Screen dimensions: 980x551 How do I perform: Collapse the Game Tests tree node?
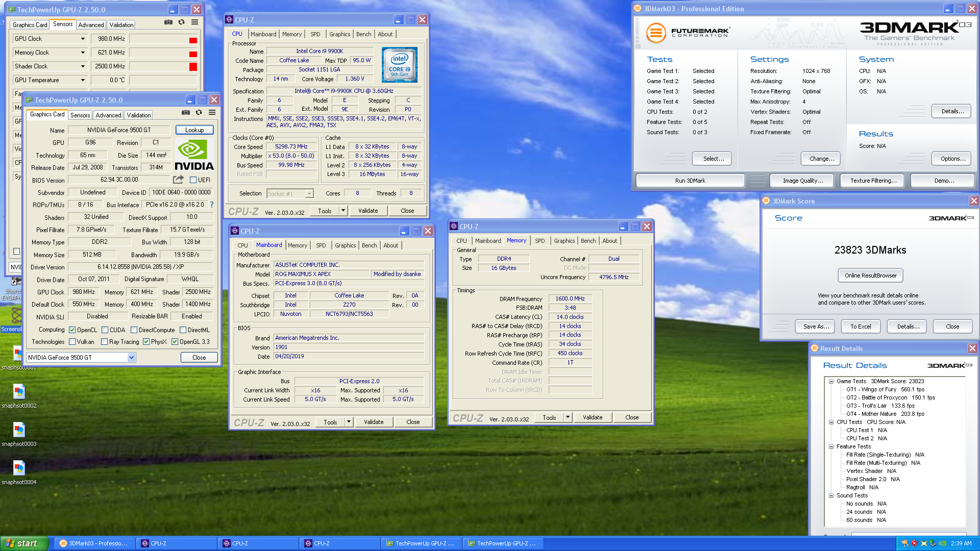[x=831, y=381]
